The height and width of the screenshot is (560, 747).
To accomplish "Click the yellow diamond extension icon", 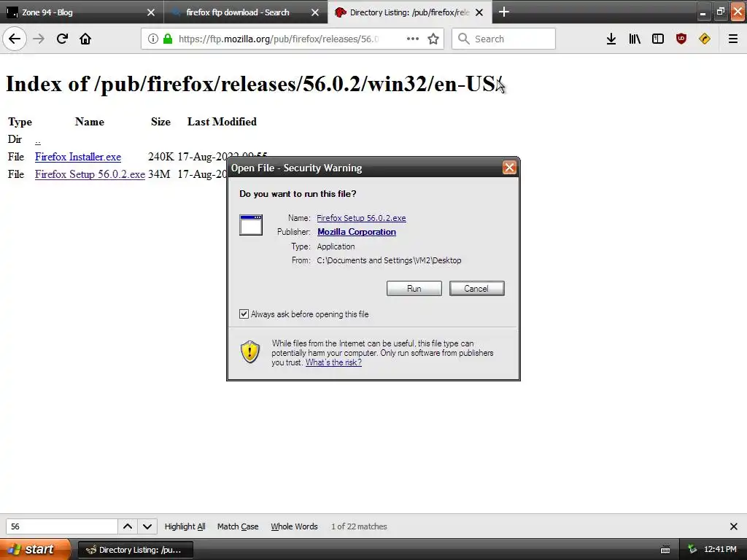I will [x=705, y=39].
